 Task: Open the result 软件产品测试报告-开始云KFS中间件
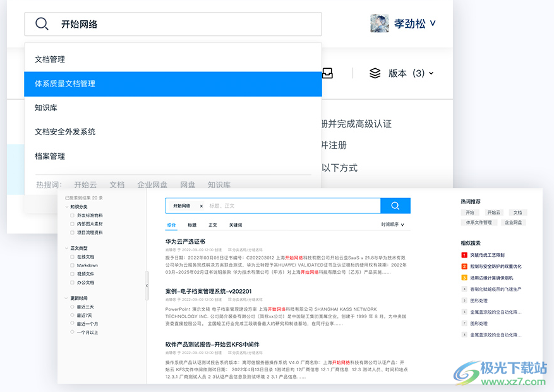[212, 344]
